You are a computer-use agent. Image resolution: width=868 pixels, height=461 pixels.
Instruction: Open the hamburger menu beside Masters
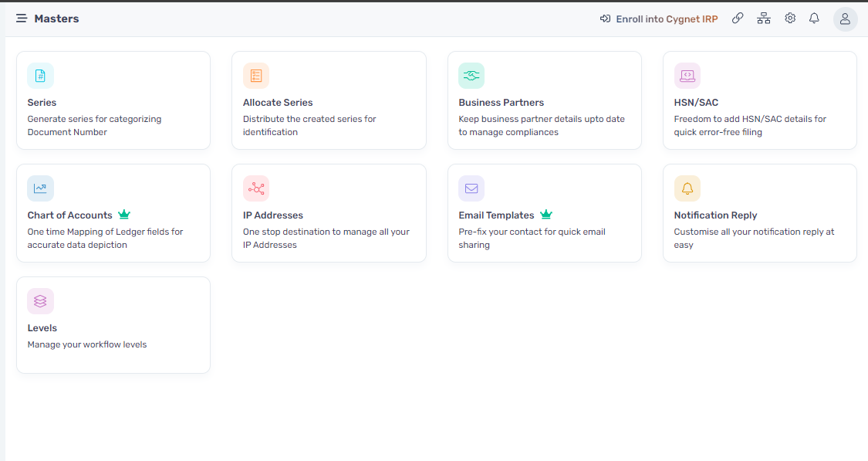click(22, 19)
